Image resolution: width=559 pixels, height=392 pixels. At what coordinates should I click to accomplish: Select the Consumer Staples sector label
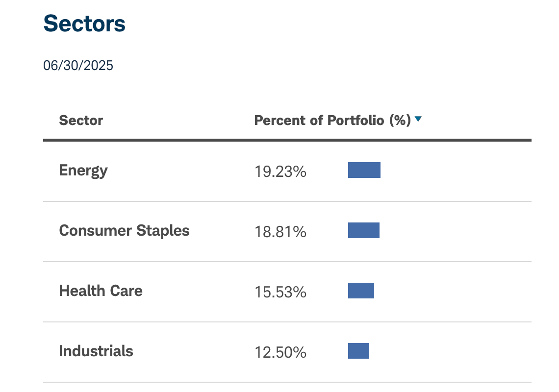[124, 231]
